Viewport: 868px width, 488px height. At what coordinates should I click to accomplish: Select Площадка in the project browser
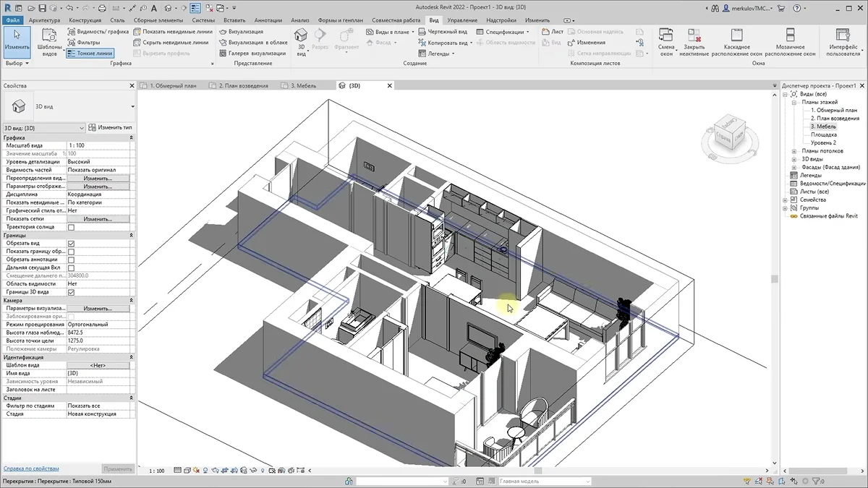(x=823, y=134)
